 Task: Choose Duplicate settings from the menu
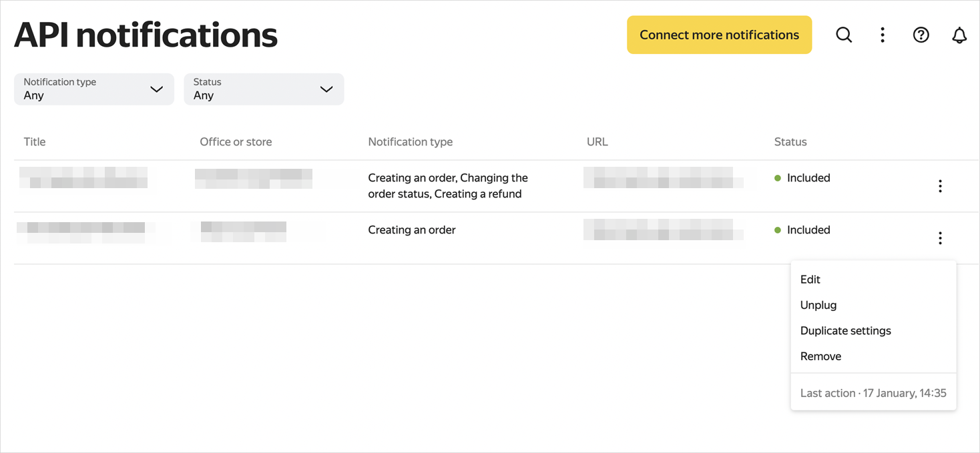click(x=846, y=330)
